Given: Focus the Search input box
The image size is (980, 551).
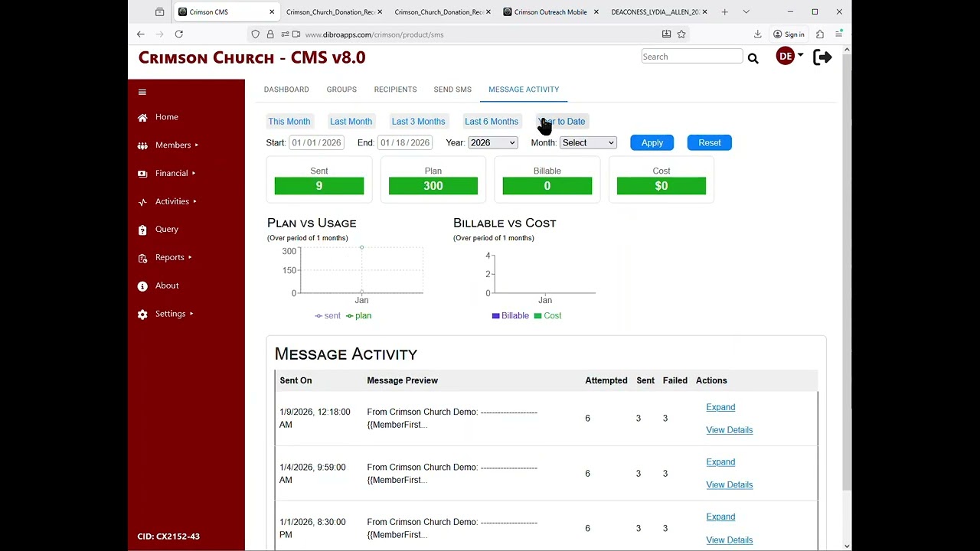Looking at the screenshot, I should pyautogui.click(x=692, y=57).
